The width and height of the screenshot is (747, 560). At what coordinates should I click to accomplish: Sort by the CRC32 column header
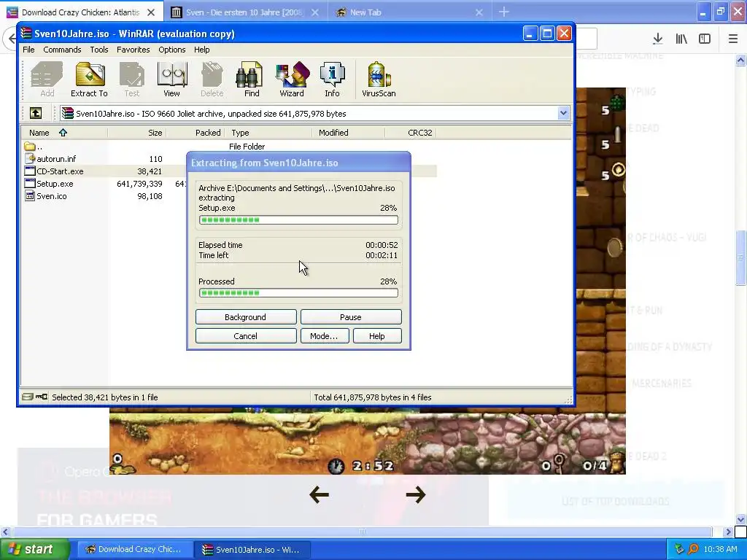point(411,133)
